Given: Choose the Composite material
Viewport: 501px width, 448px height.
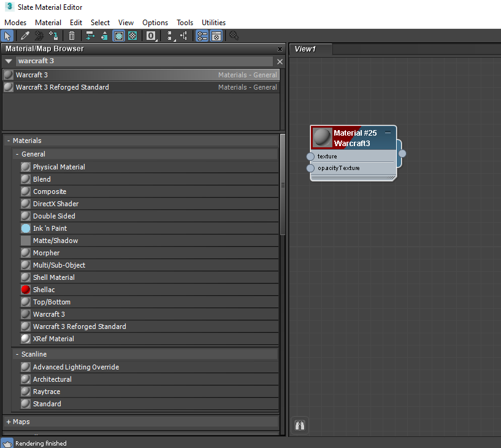Looking at the screenshot, I should coord(149,191).
